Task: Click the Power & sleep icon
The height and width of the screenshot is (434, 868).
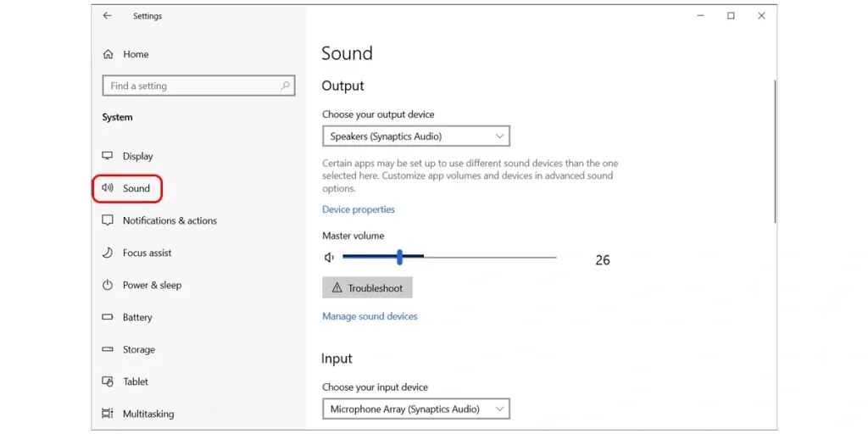Action: pos(108,285)
